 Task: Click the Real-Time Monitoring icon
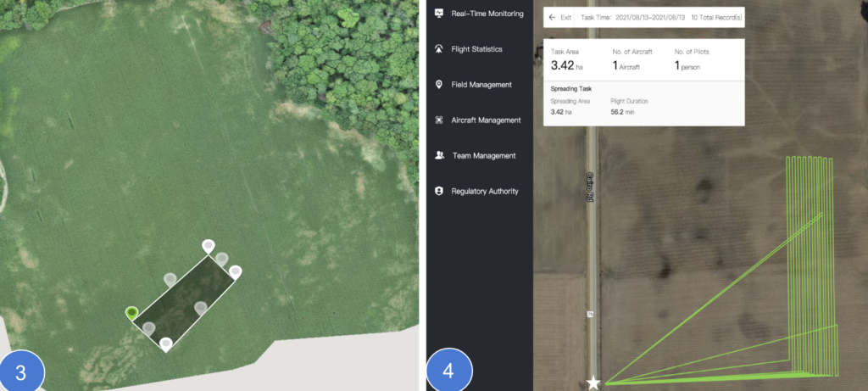coord(439,14)
